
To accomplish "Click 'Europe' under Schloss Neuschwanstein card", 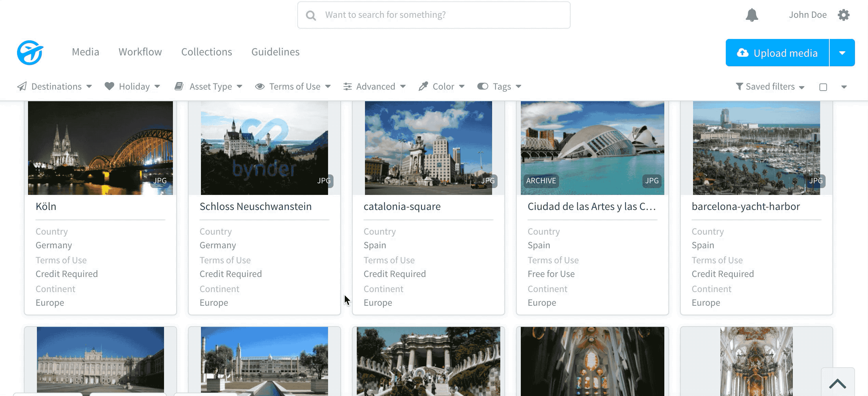I will pos(214,303).
